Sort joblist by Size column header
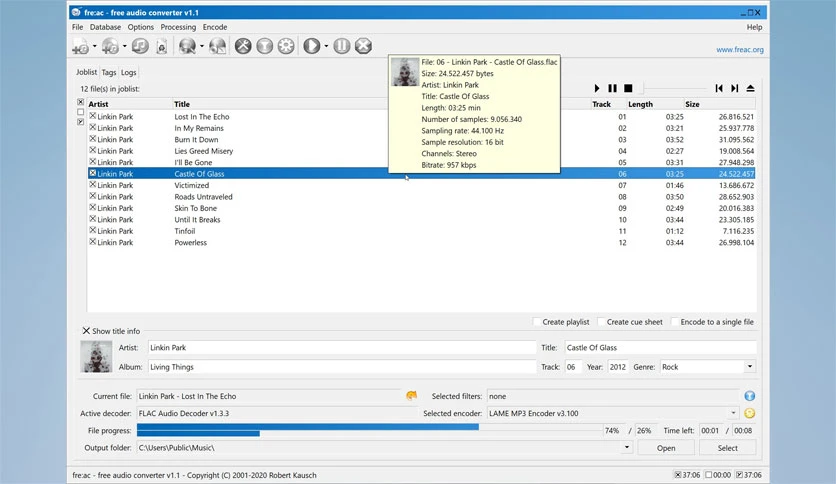The image size is (836, 484). click(719, 104)
